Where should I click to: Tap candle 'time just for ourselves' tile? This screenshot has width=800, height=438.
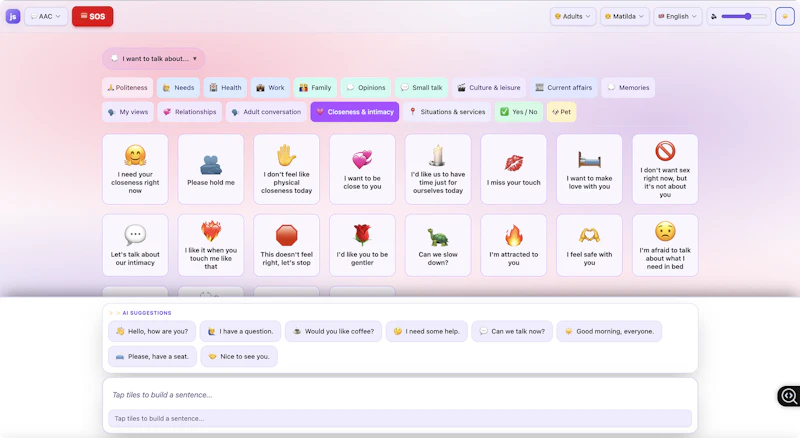[x=438, y=169]
